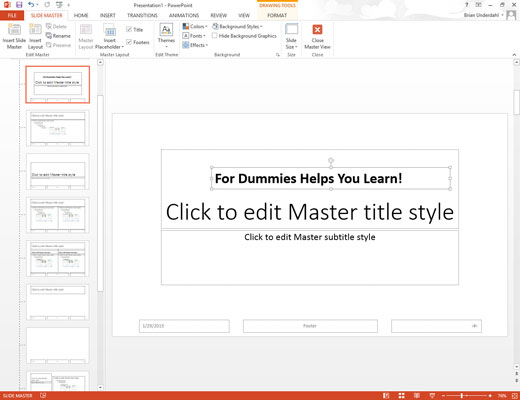Viewport: 520px width, 400px height.
Task: Select the Title Slide layout thumbnail
Action: 58,84
